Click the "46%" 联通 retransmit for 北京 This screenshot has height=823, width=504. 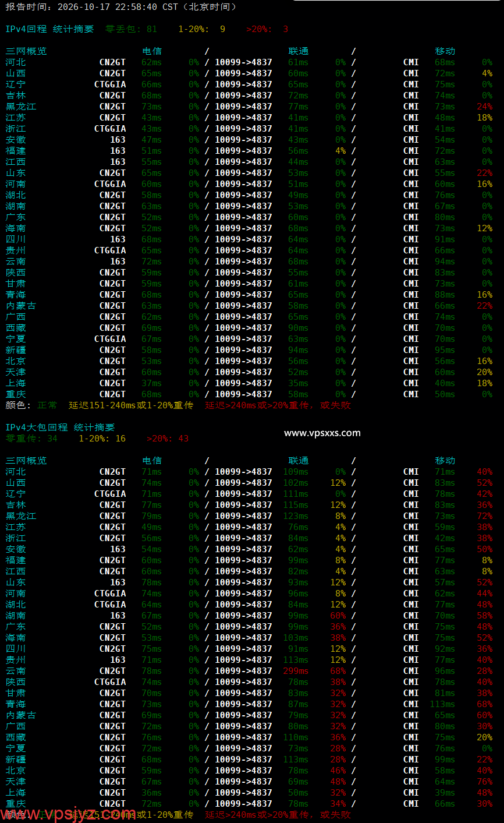pos(338,771)
